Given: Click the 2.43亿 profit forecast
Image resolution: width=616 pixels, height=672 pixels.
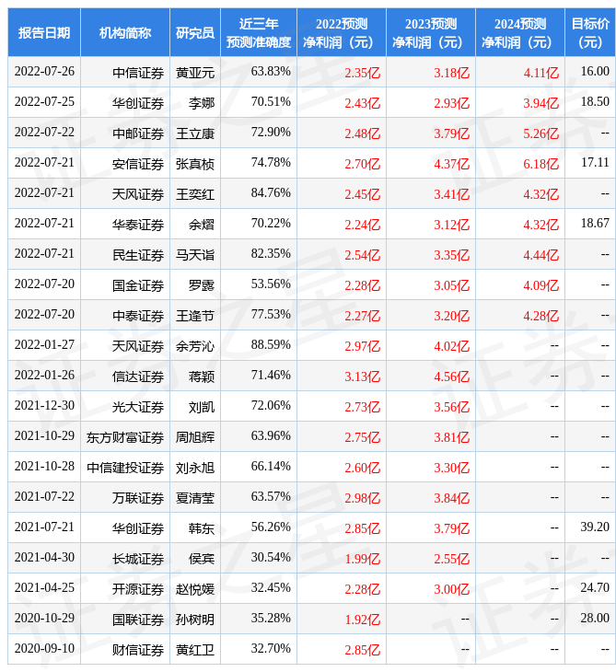Looking at the screenshot, I should tap(362, 103).
